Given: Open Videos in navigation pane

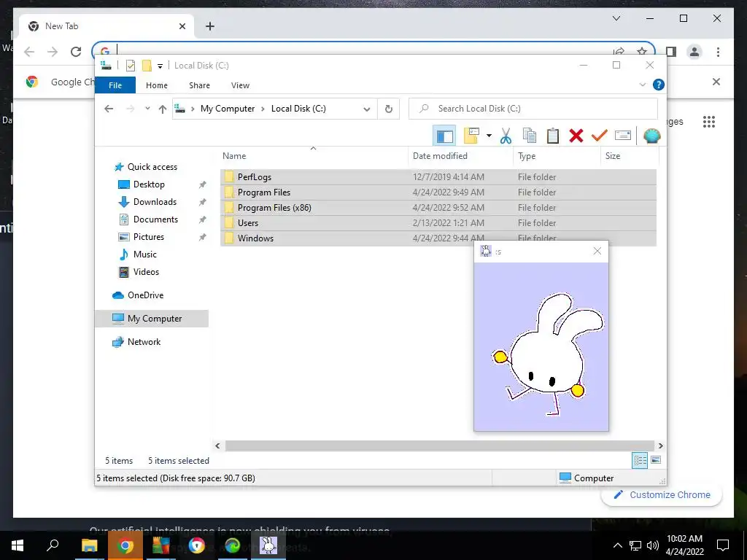Looking at the screenshot, I should [146, 272].
